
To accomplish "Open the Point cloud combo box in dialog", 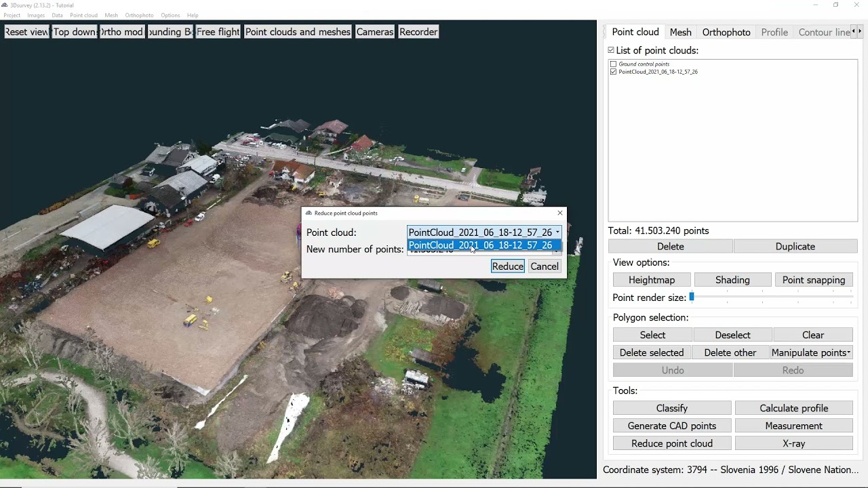I will click(484, 232).
